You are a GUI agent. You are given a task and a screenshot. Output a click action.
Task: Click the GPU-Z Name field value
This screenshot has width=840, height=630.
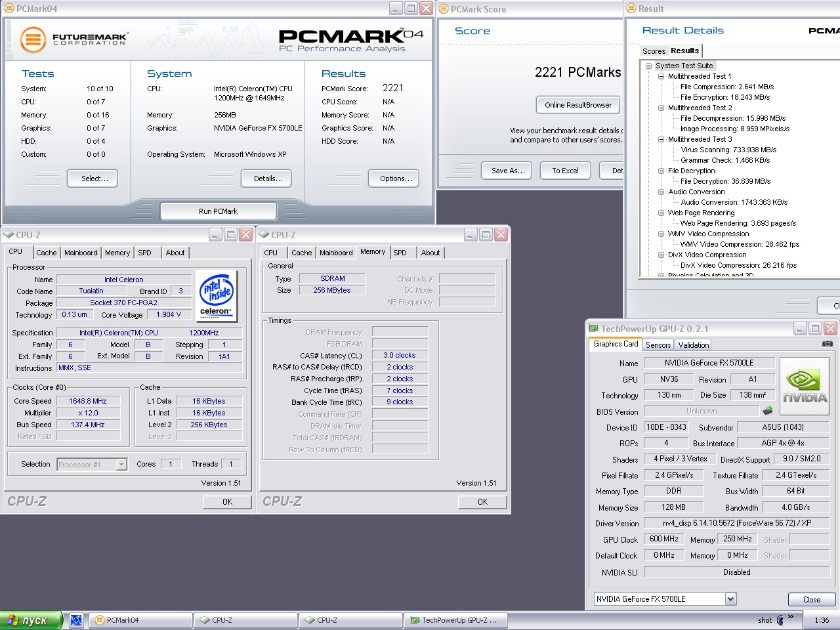coord(709,363)
